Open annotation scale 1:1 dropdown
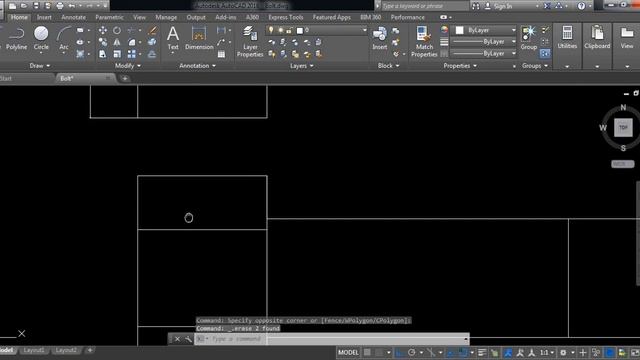The image size is (640, 360). coord(547,352)
